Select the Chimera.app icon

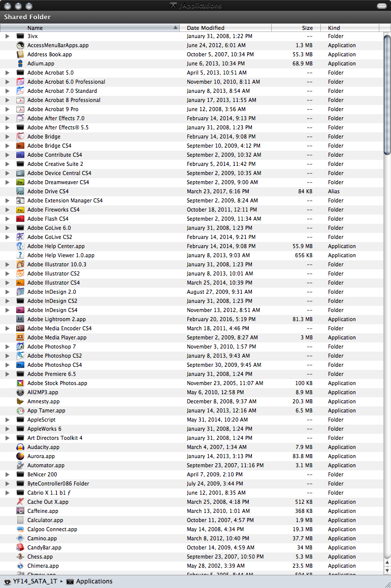[x=20, y=566]
